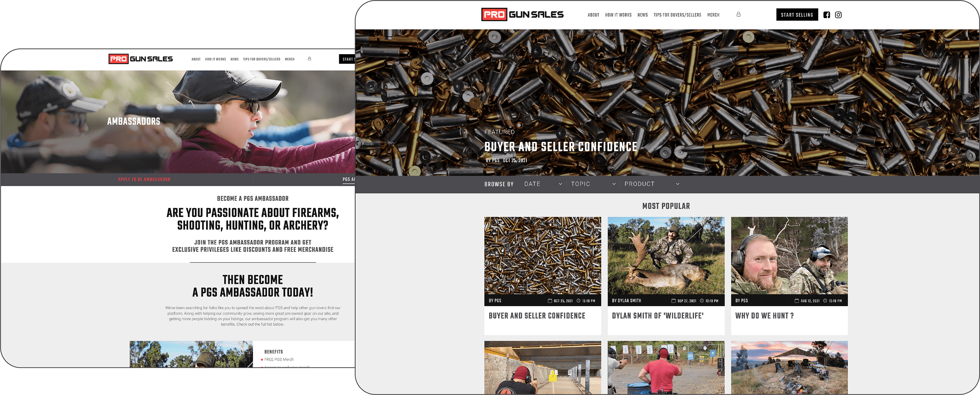The height and width of the screenshot is (395, 980).
Task: Open News in left window
Action: (x=234, y=59)
